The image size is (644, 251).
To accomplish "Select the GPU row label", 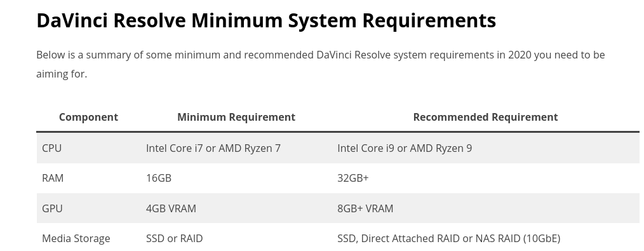I will tap(52, 208).
